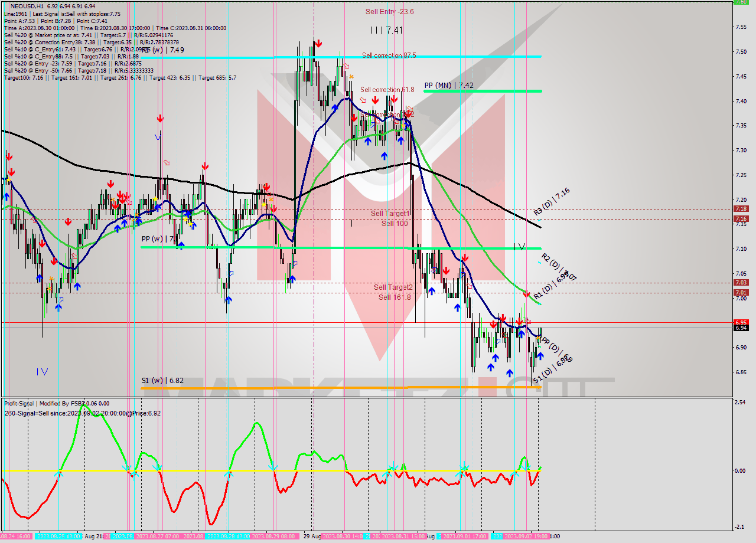
Task: Click the 'Sell 100' label
Action: pyautogui.click(x=395, y=223)
